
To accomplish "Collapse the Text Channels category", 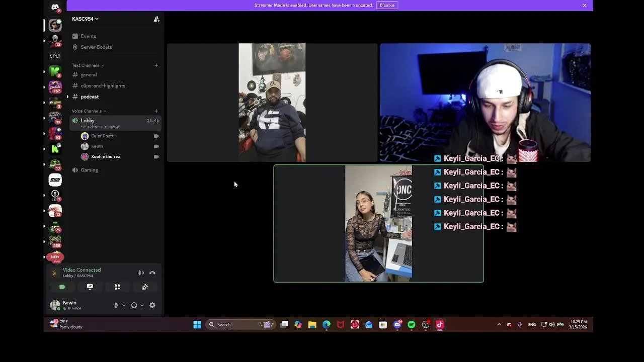I will pyautogui.click(x=88, y=65).
